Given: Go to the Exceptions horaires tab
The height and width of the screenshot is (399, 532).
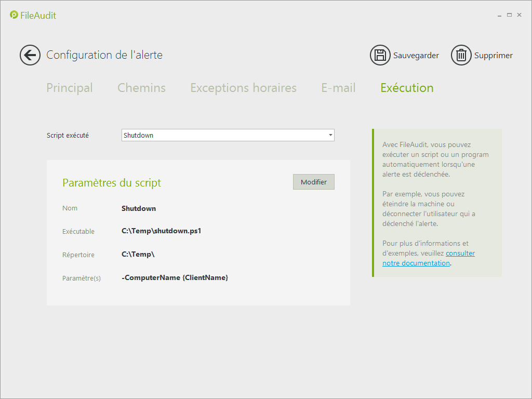Looking at the screenshot, I should pyautogui.click(x=243, y=88).
